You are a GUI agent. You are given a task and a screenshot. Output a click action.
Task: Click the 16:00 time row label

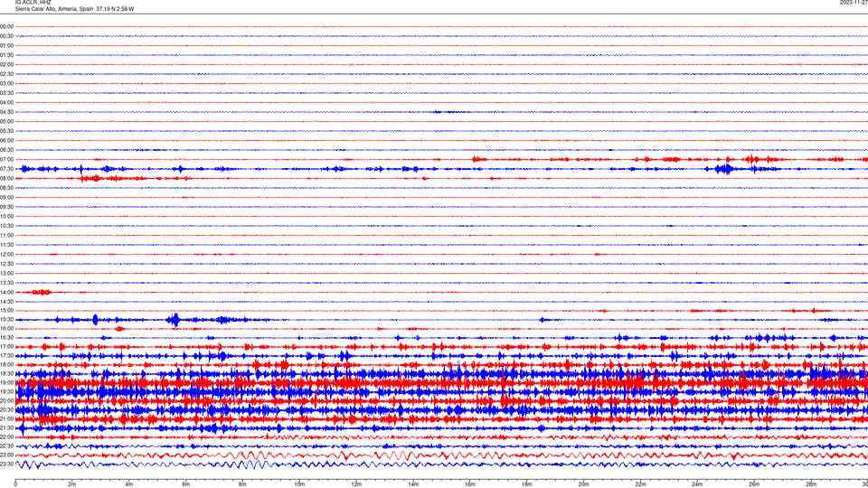pyautogui.click(x=6, y=328)
